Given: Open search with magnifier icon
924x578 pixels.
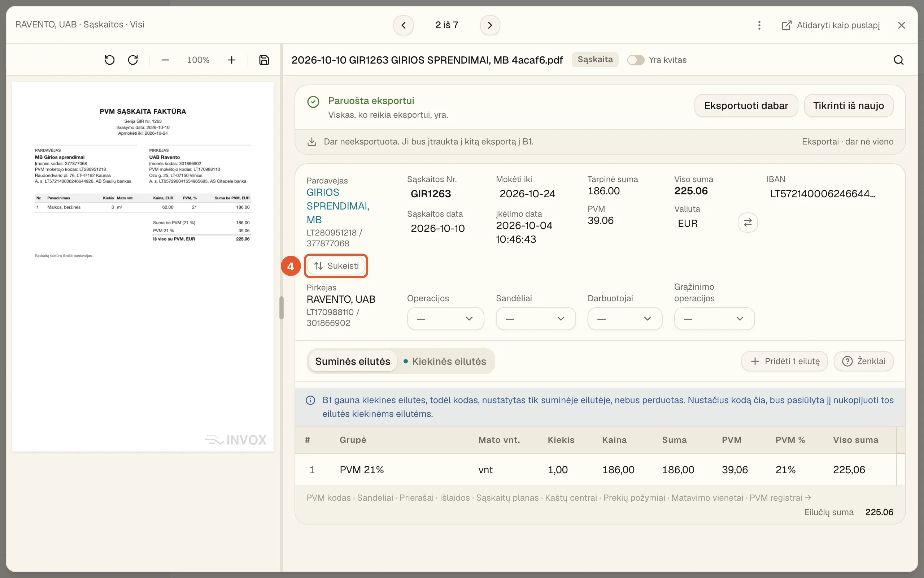Looking at the screenshot, I should tap(898, 60).
